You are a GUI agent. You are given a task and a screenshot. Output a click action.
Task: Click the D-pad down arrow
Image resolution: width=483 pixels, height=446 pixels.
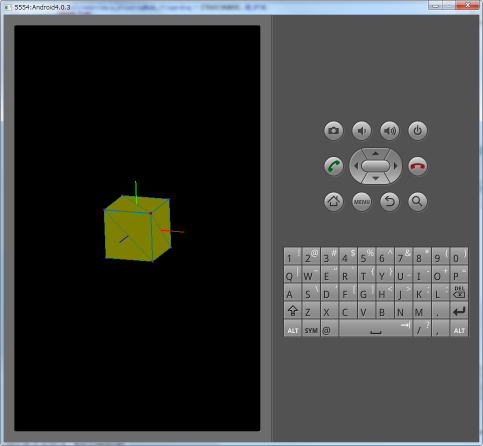(376, 179)
